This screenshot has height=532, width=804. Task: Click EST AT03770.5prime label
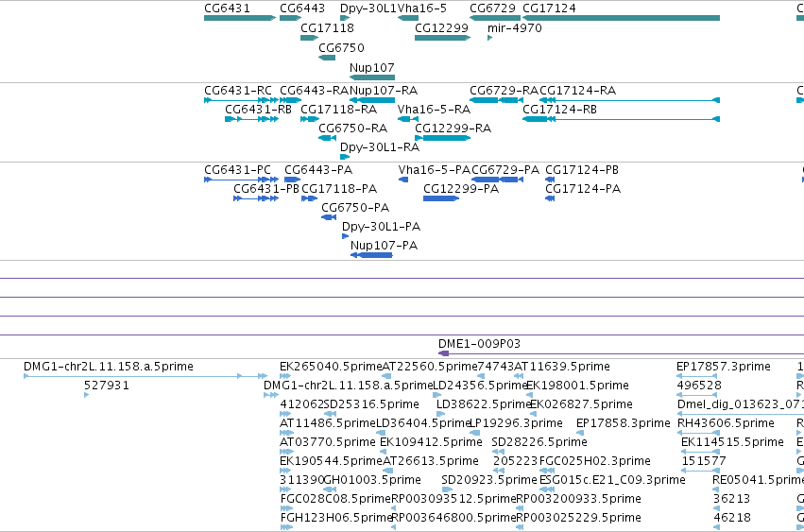click(328, 442)
